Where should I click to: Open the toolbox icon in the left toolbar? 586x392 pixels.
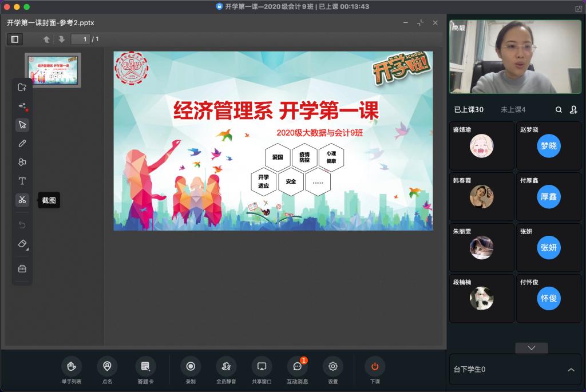pos(22,268)
